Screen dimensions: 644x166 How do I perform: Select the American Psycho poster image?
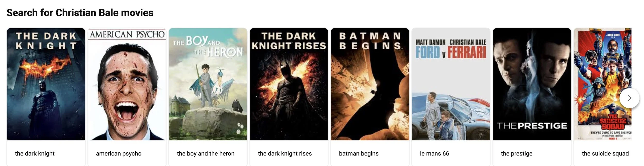pos(127,84)
